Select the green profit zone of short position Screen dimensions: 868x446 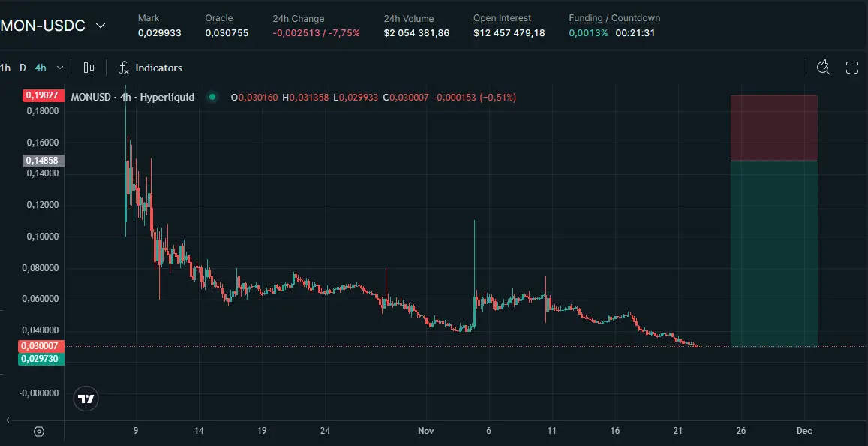[x=774, y=254]
